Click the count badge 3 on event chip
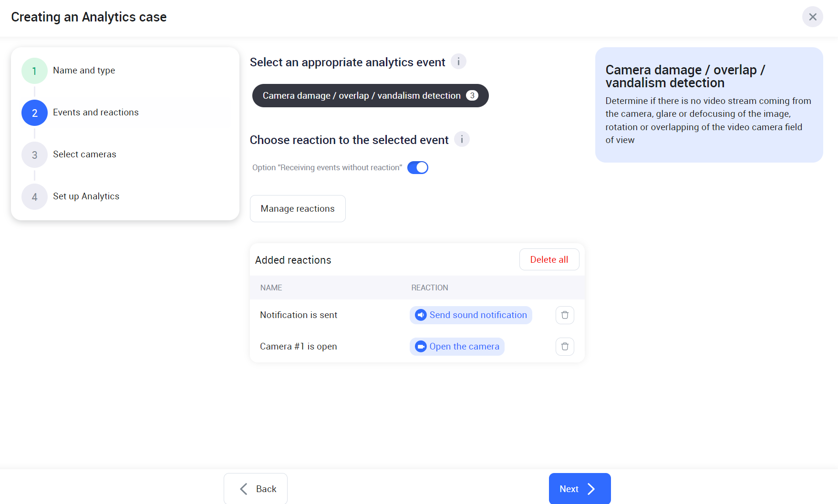The width and height of the screenshot is (838, 504). (472, 96)
